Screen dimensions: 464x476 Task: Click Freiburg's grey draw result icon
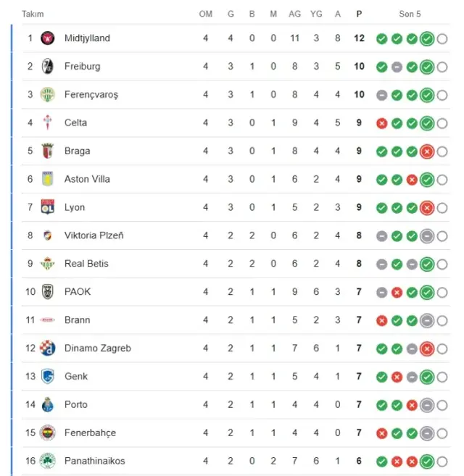pos(397,67)
